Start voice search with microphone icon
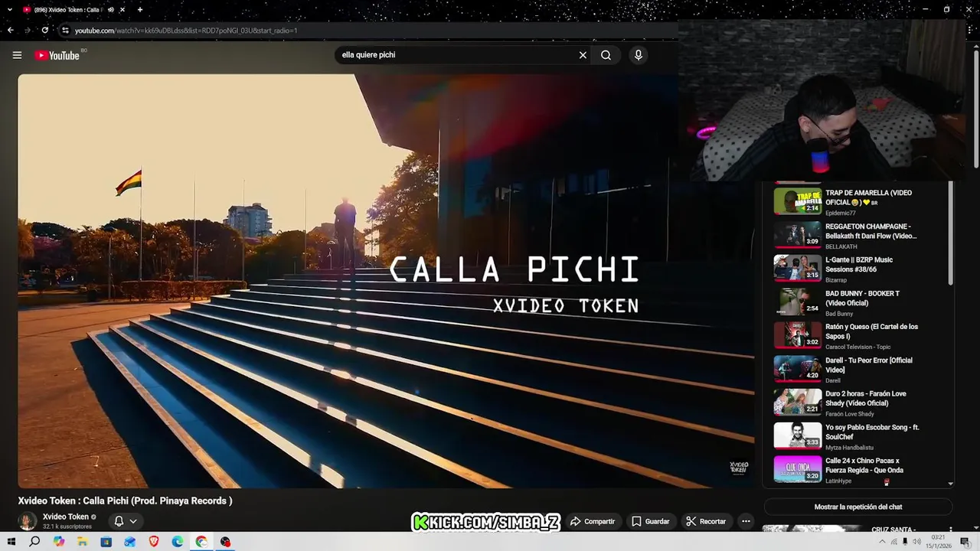The height and width of the screenshot is (551, 980). click(638, 55)
